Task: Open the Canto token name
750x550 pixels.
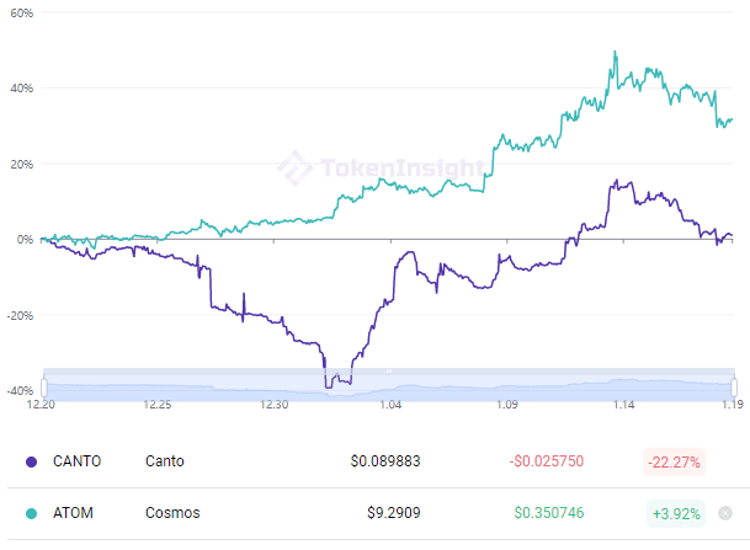Action: [165, 461]
